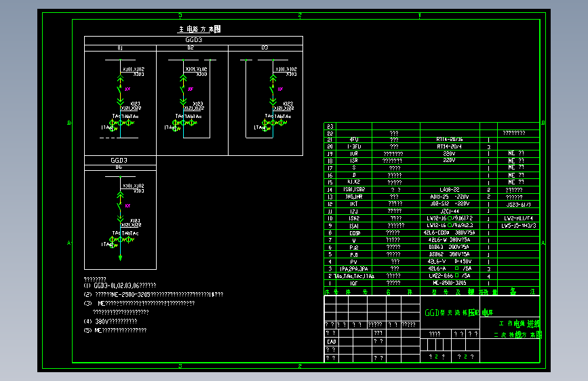Screen dimensions: 588x381
Task: Click model cell JZC1-44
Action: [449, 212]
